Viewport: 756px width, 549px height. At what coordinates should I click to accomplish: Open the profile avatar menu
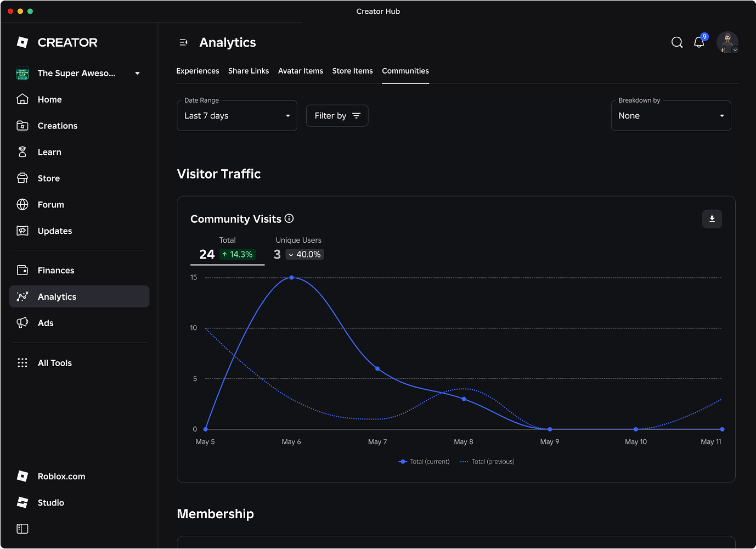coord(727,42)
